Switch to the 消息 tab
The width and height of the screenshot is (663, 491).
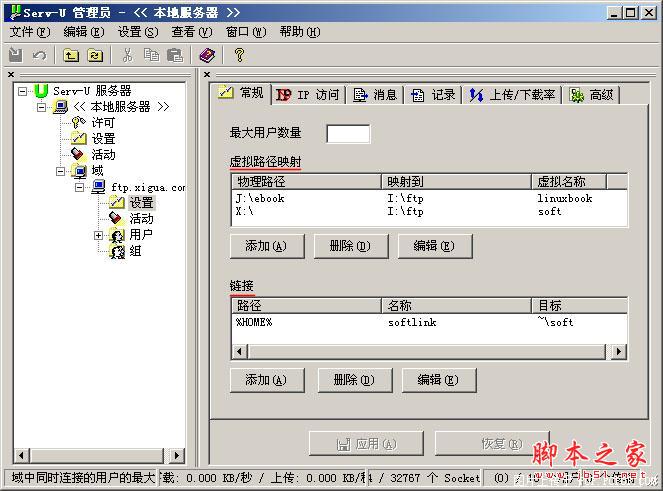tap(375, 95)
